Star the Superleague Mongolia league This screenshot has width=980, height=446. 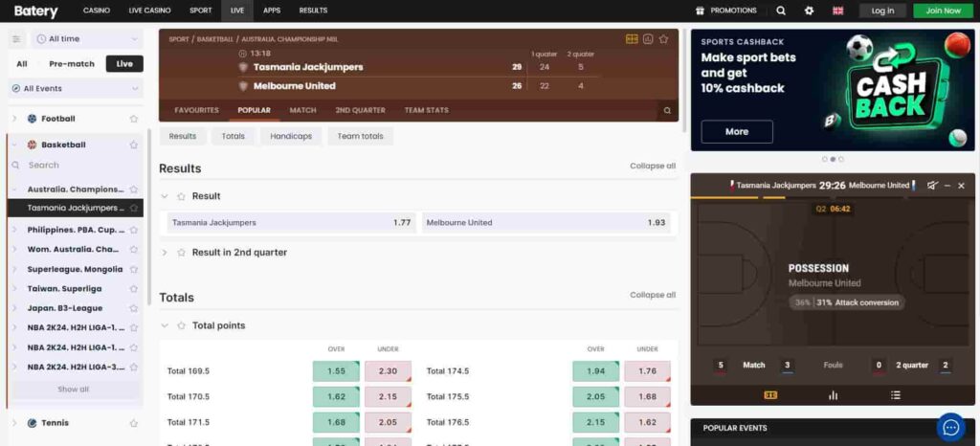point(133,269)
